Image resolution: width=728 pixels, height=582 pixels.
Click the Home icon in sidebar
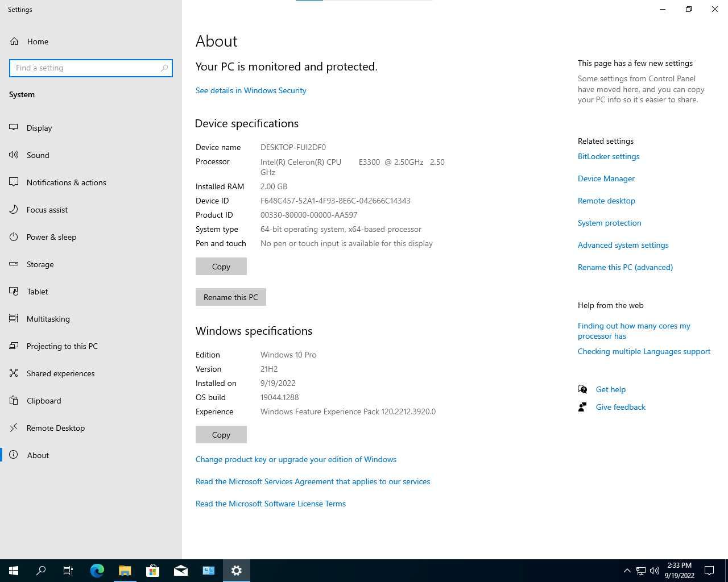14,41
